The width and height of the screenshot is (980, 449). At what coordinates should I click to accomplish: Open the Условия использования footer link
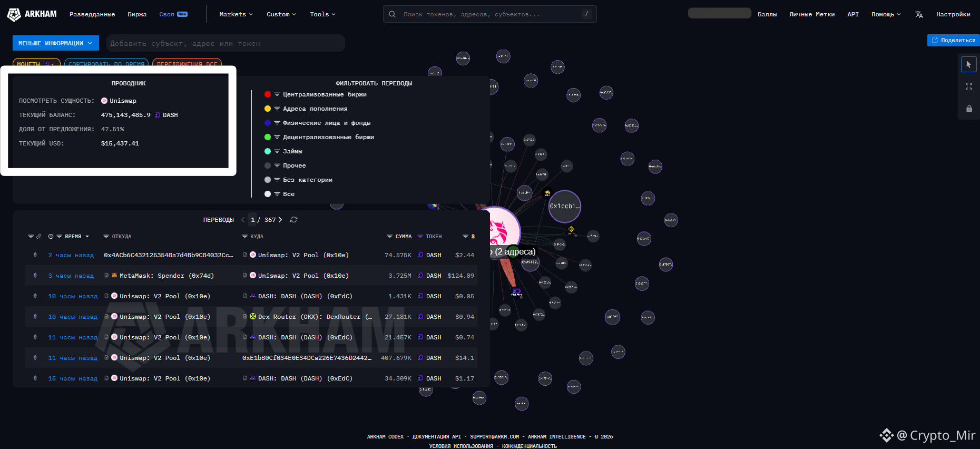tap(461, 446)
